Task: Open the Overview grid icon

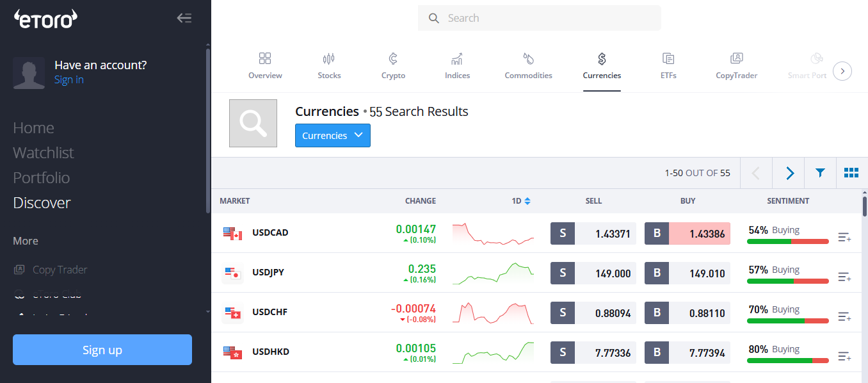Action: 265,59
